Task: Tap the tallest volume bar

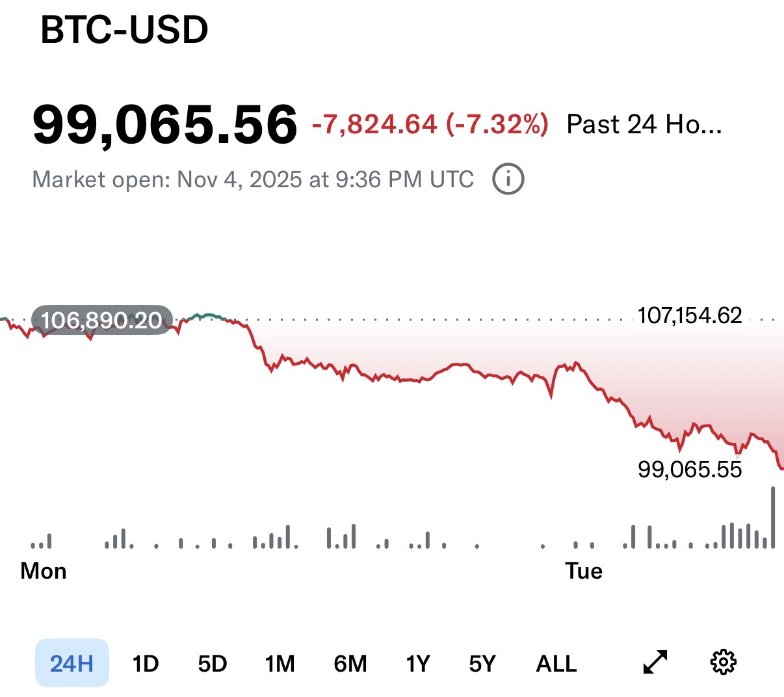Action: [773, 518]
